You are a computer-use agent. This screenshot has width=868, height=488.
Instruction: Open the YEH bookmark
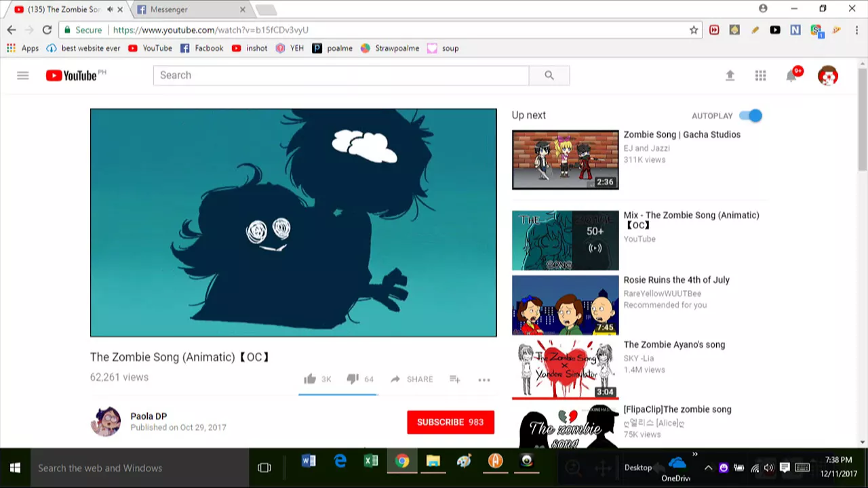tap(290, 48)
